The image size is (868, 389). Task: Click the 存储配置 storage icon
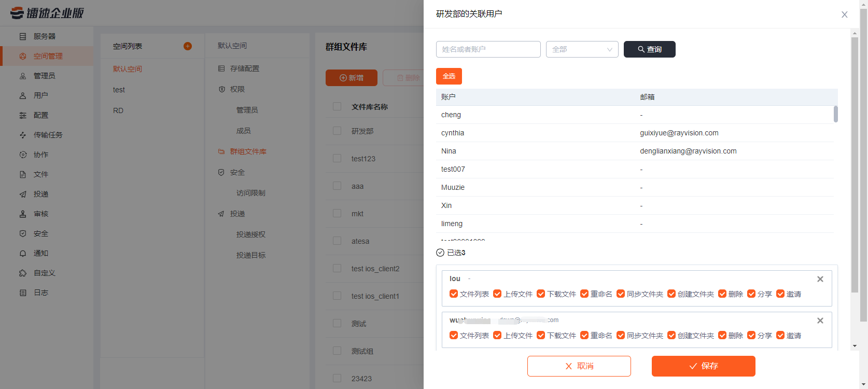(221, 68)
